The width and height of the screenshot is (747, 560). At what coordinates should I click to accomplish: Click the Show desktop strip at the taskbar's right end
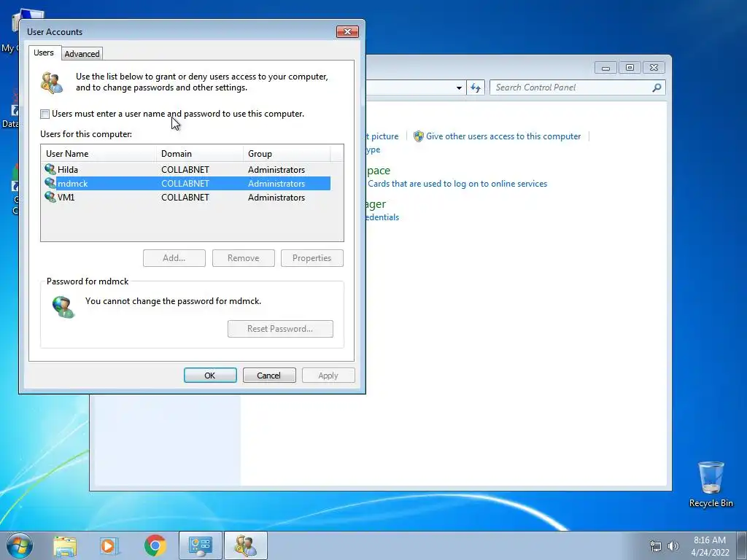(742, 545)
